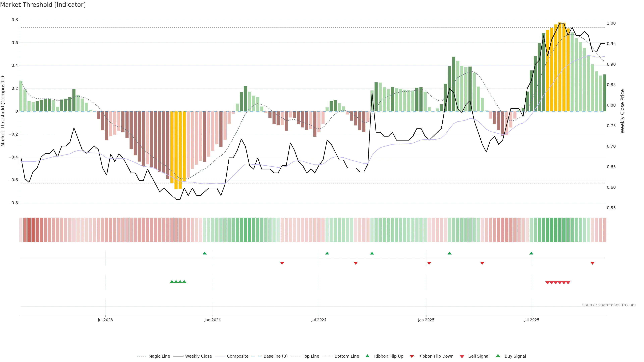Click the rightmost Ribbon Flip Down marker
644x362 pixels.
[x=592, y=263]
